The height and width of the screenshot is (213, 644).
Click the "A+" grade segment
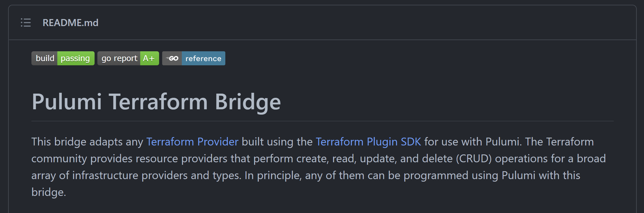point(149,58)
